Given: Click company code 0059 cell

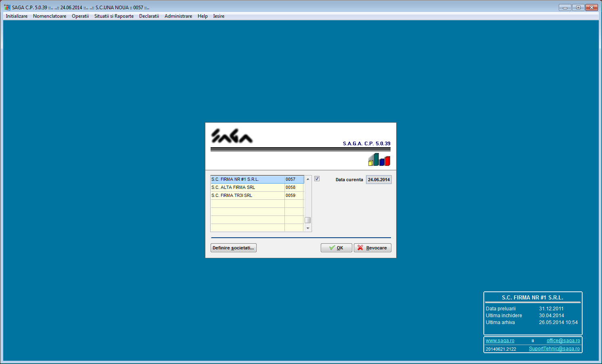Looking at the screenshot, I should (x=294, y=195).
